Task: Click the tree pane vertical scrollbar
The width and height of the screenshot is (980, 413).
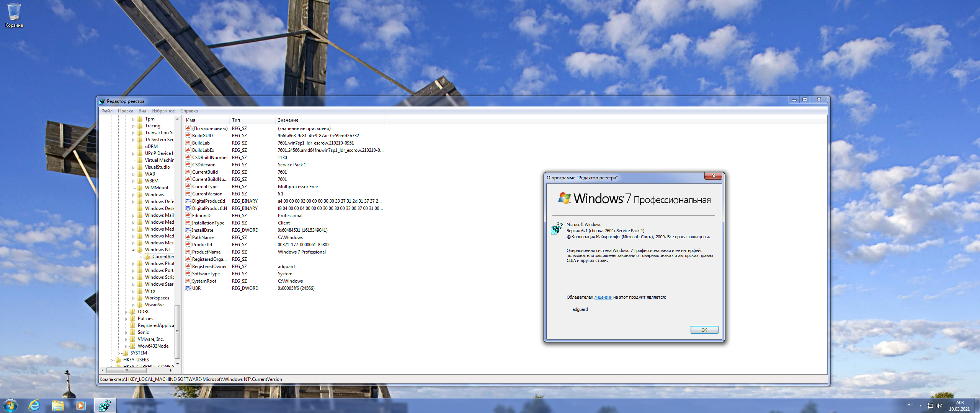Action: pyautogui.click(x=177, y=332)
